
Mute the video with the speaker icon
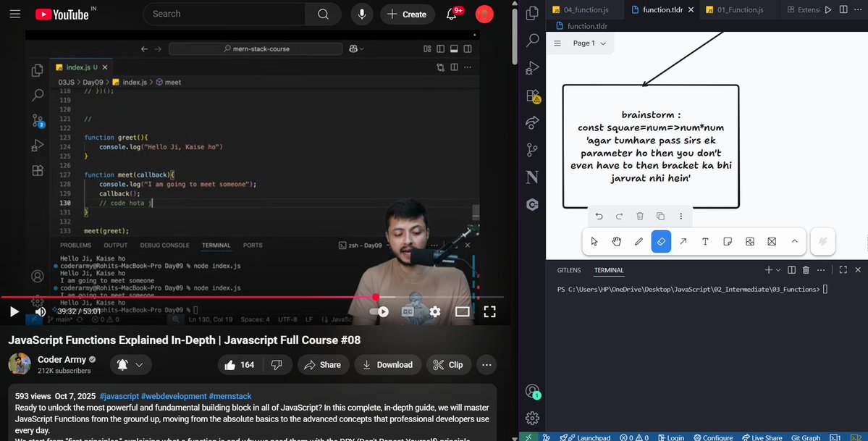pos(41,312)
